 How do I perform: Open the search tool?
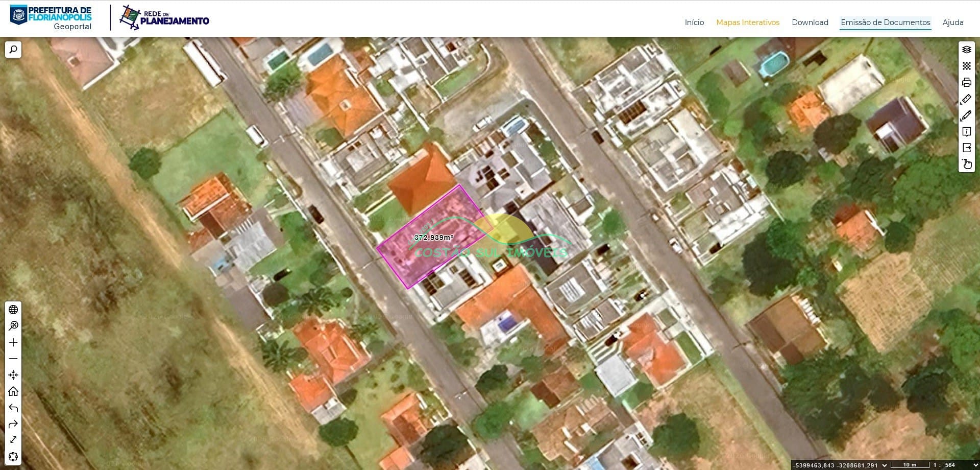[x=13, y=50]
